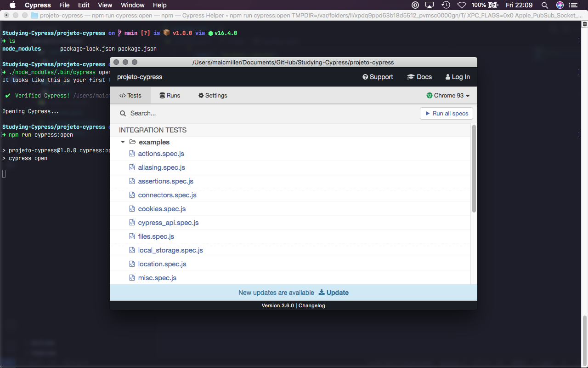
Task: Launch files.spec.js spec
Action: [156, 236]
